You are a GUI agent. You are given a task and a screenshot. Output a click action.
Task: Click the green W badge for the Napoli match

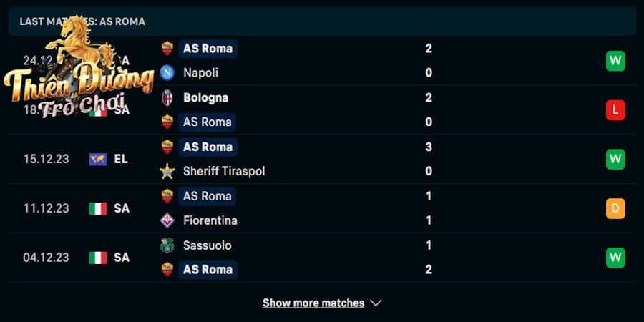(x=615, y=61)
